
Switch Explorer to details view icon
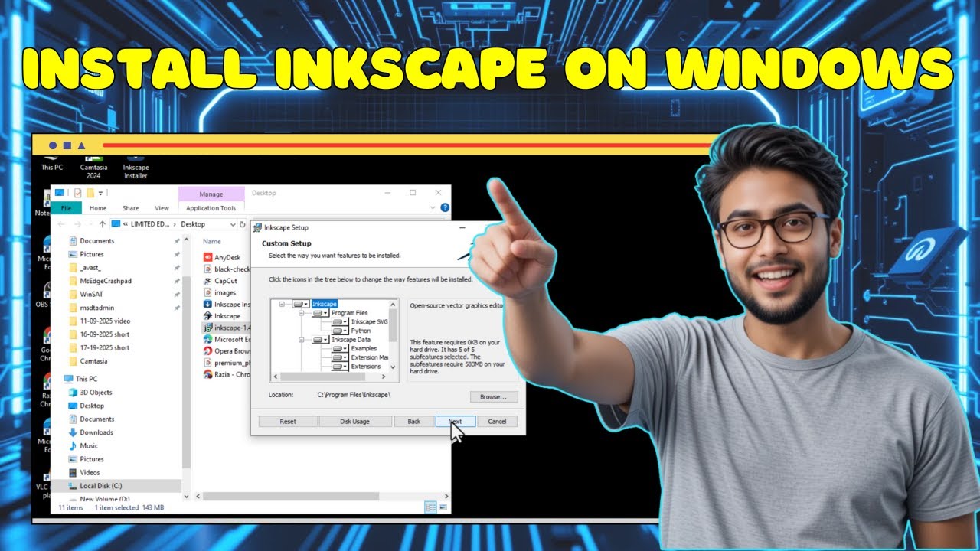click(430, 507)
